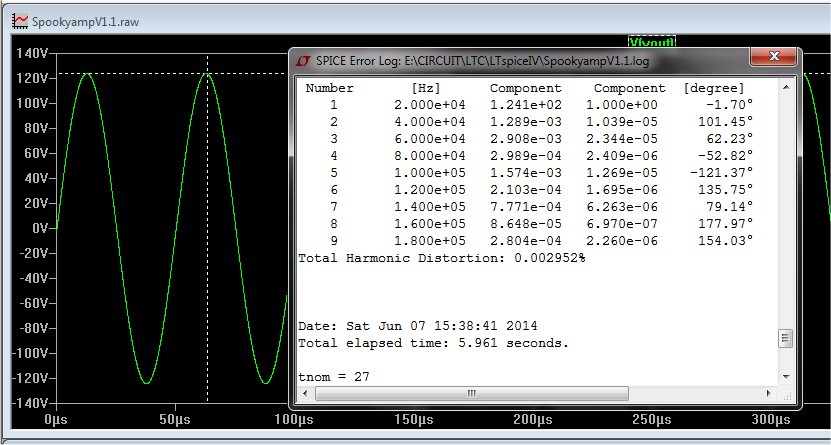The height and width of the screenshot is (445, 831).
Task: Click the 140V label on vertical axis
Action: [33, 53]
